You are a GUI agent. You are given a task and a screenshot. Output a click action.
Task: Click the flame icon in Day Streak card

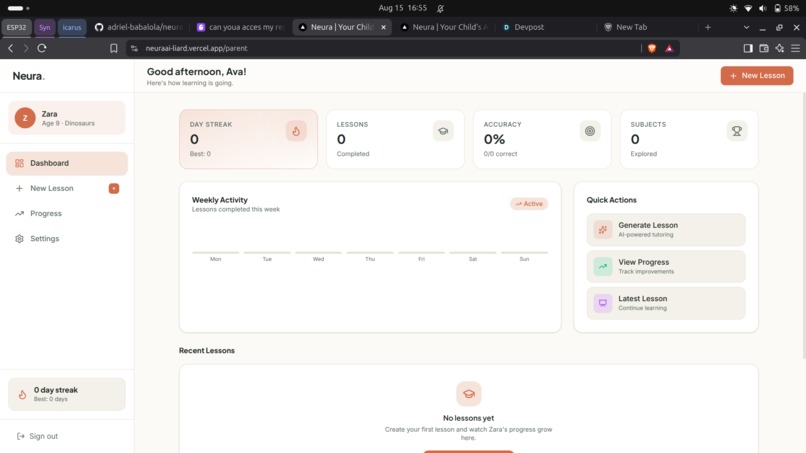click(x=296, y=131)
